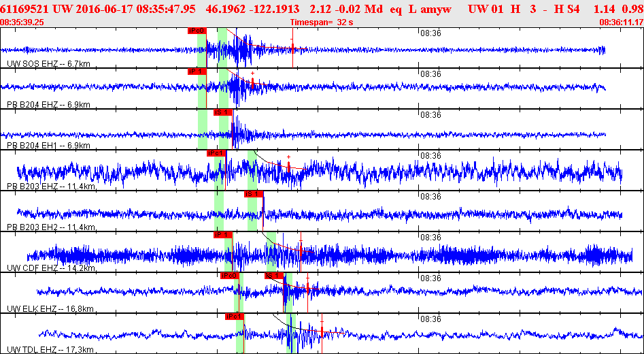Click the coda end marker on SOS EHZ trace
644x354 pixels.
(292, 48)
